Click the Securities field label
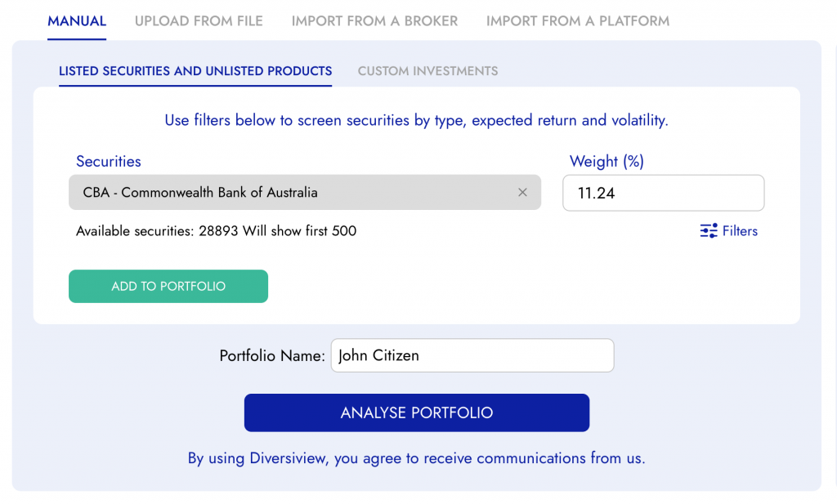837x504 pixels. 109,161
